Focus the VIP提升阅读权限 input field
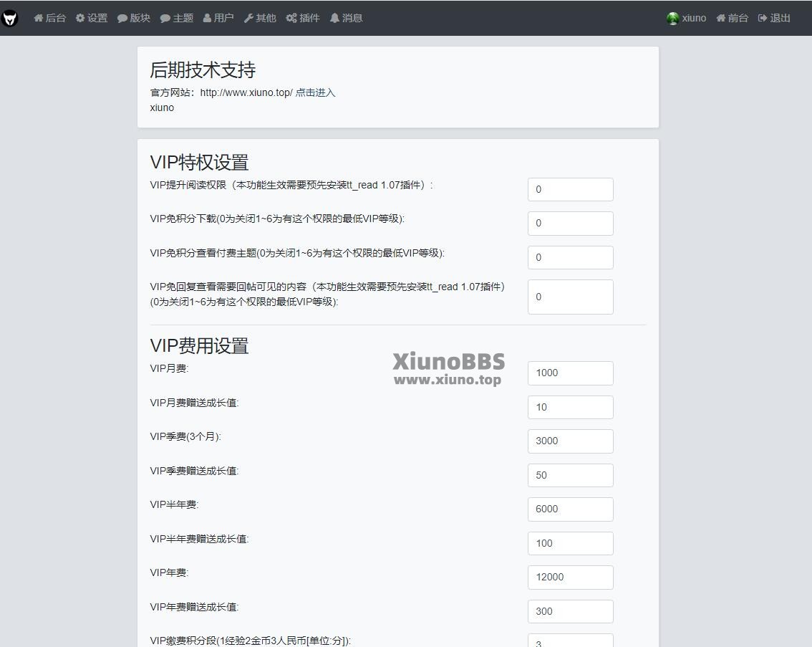Screen dimensions: 812x647 pos(570,189)
